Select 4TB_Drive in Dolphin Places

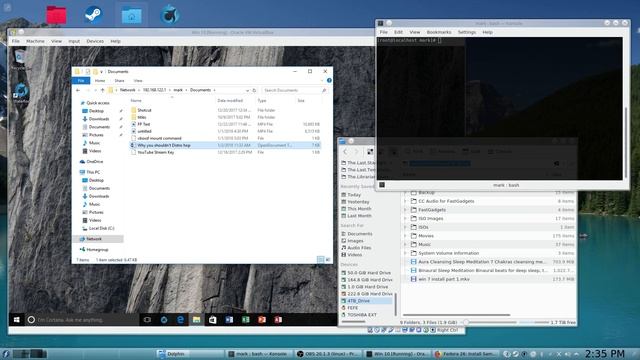(366, 301)
